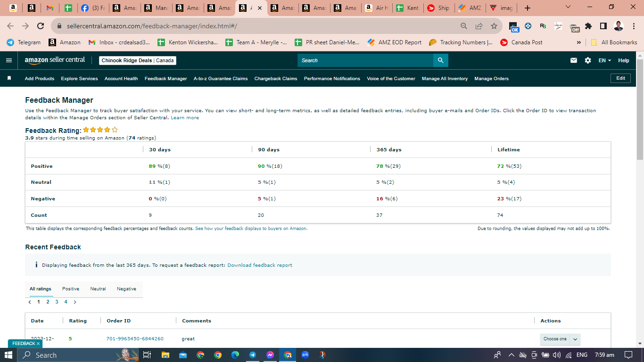Screen dimensions: 644x362
Task: Show hidden system tray icons chevron
Action: tap(511, 355)
